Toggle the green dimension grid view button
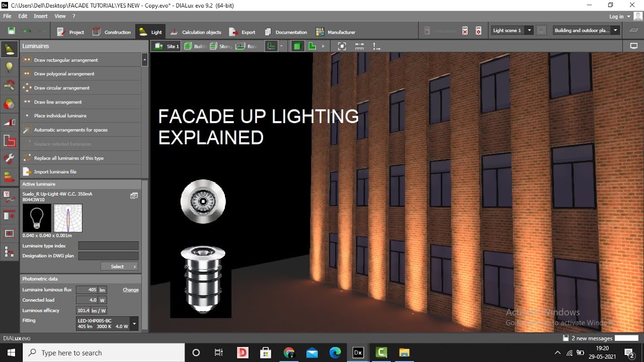 pos(271,46)
